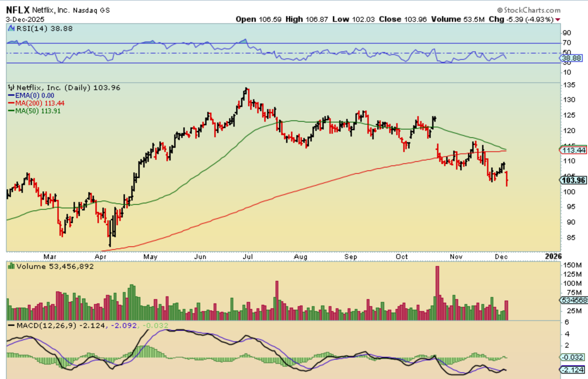Click the red 113.44 price tag on axis
Viewport: 588px width, 379px height.
[573, 150]
